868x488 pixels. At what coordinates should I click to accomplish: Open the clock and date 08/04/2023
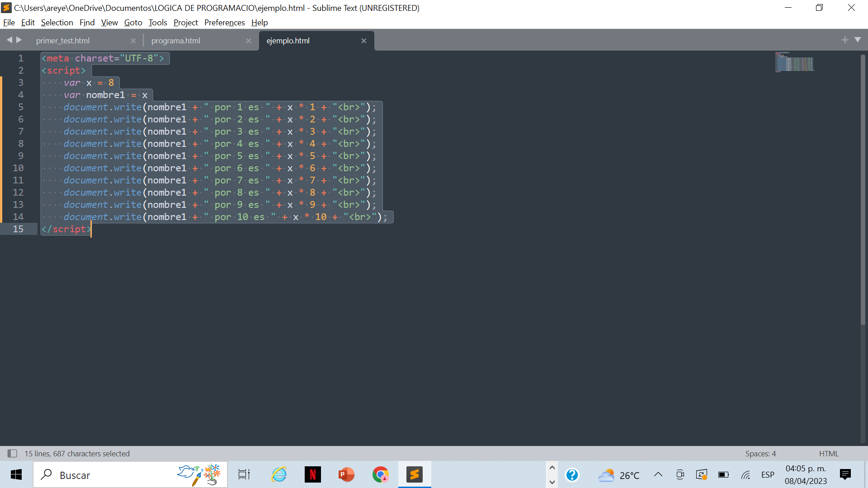tap(806, 474)
